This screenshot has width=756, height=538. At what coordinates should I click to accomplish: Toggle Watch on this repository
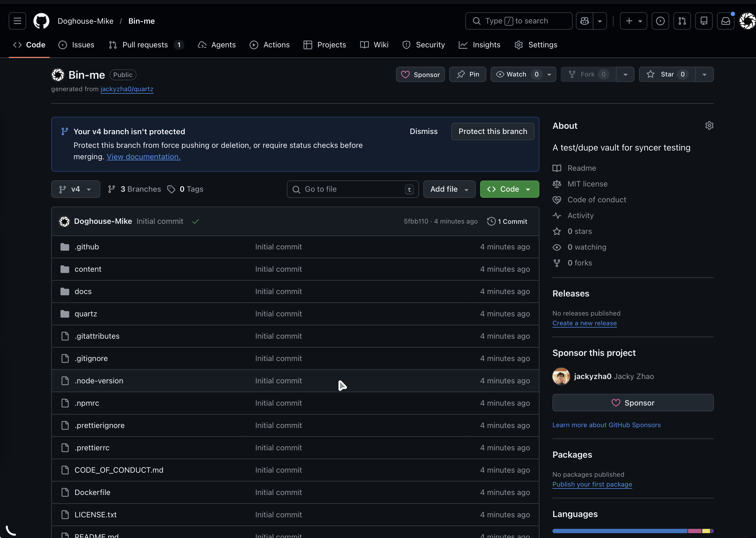516,74
